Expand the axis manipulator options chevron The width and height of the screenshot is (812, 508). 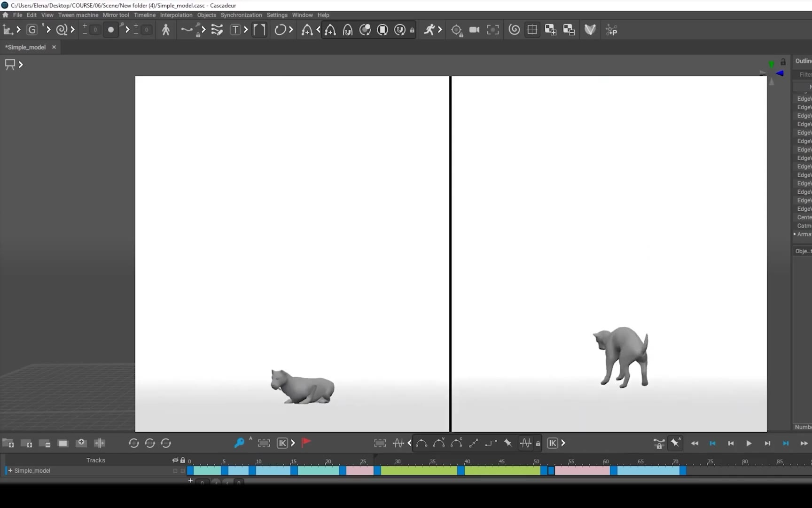point(18,30)
